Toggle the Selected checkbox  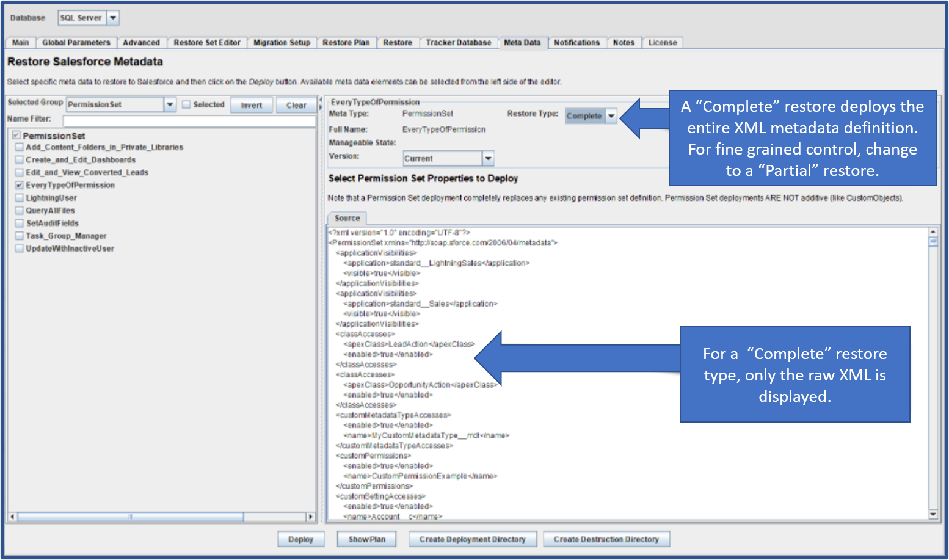coord(187,105)
